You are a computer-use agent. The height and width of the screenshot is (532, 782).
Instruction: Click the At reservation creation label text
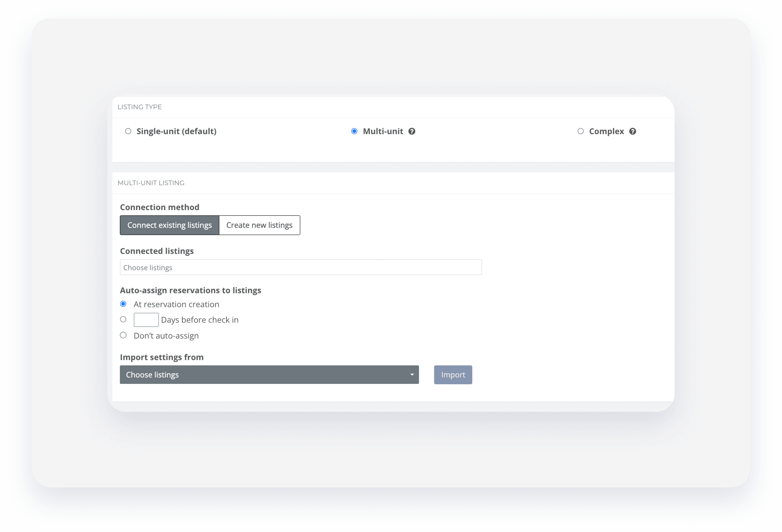pyautogui.click(x=176, y=305)
